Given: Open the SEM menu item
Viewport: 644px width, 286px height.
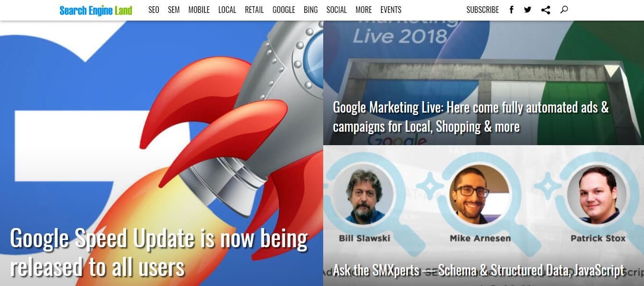Looking at the screenshot, I should [x=174, y=10].
